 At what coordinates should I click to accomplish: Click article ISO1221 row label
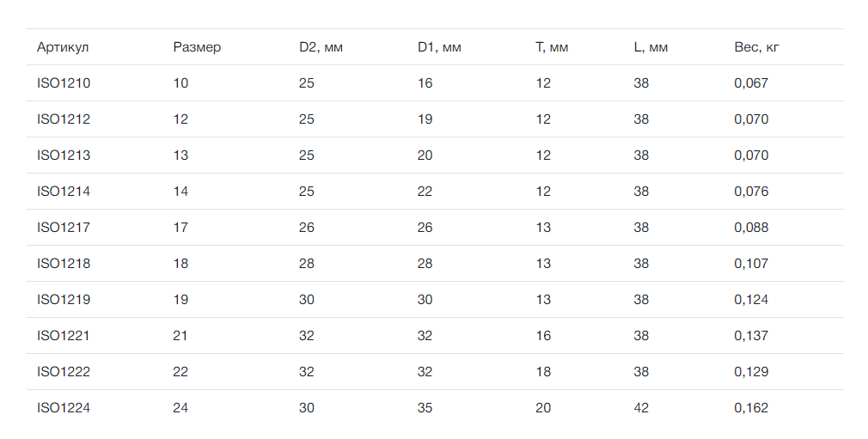coord(63,335)
